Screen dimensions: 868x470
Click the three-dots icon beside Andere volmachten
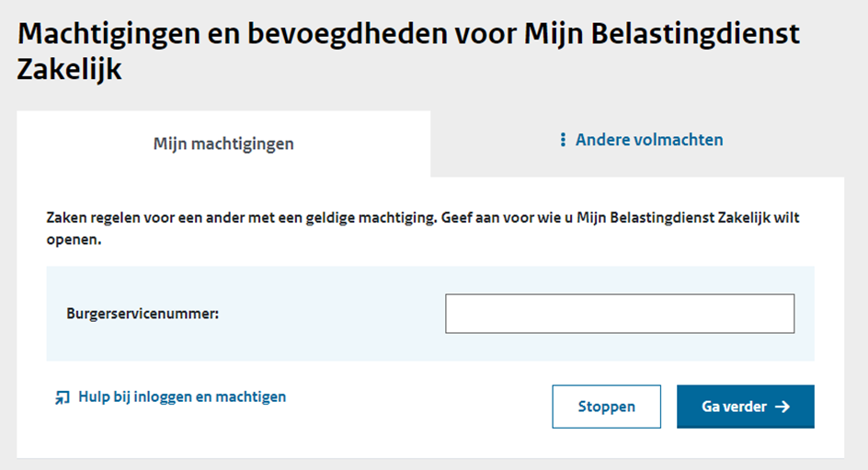563,140
